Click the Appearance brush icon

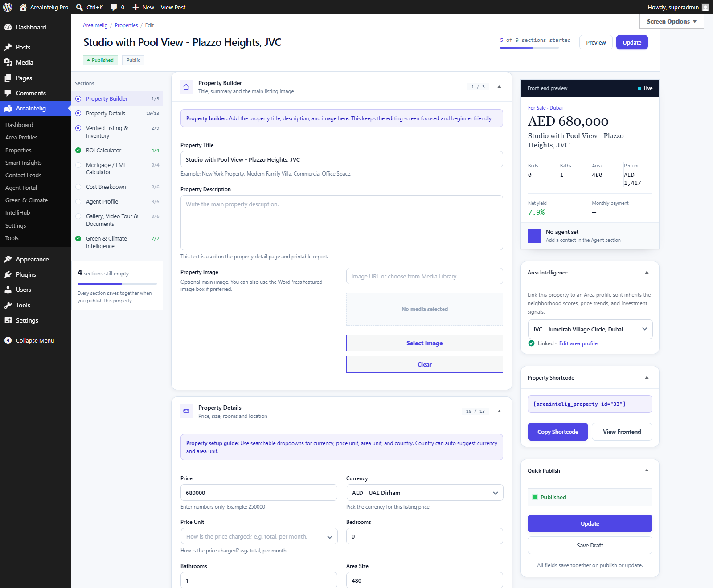tap(8, 259)
